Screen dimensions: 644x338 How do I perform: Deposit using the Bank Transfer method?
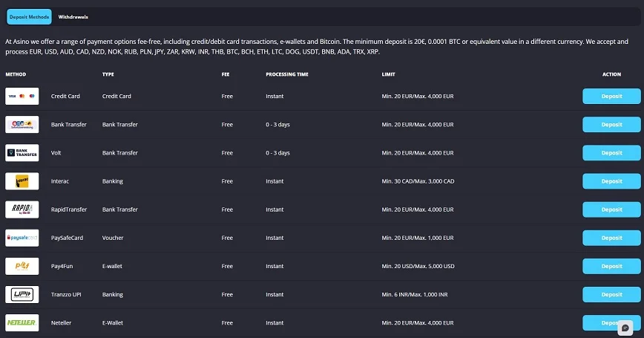[611, 125]
